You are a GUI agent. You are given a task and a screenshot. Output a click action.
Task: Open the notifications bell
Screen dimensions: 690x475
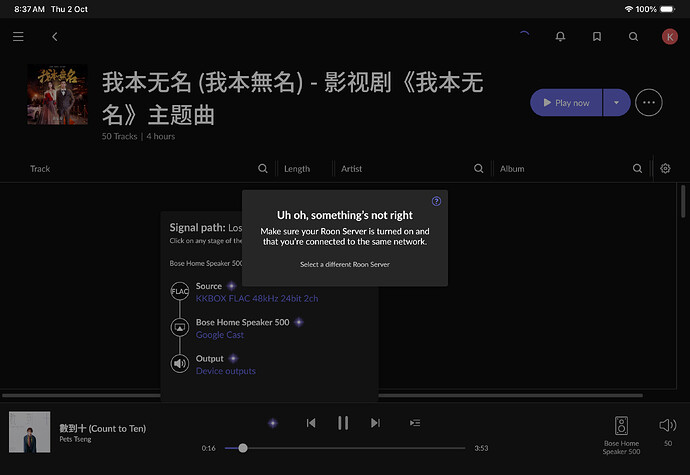tap(560, 37)
